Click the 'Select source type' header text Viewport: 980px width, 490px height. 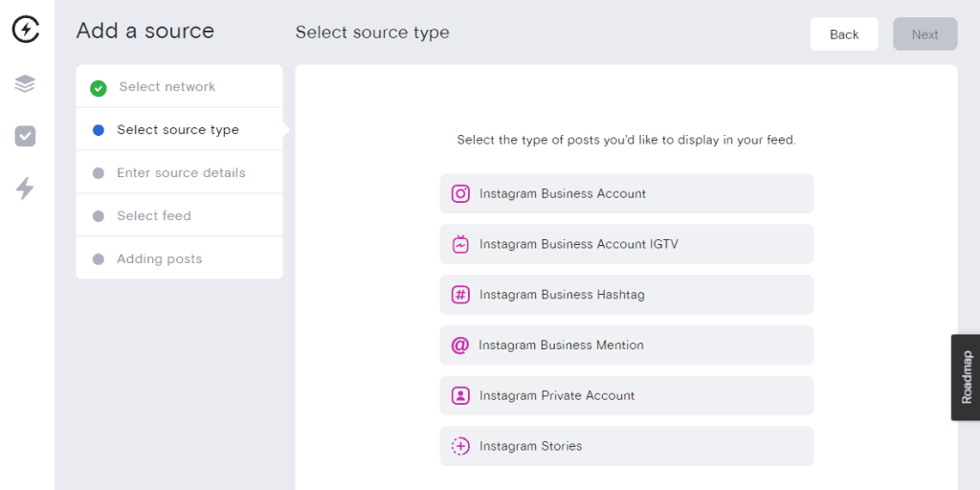(x=372, y=33)
